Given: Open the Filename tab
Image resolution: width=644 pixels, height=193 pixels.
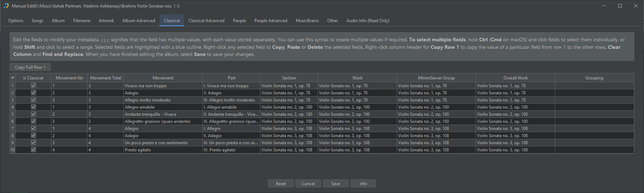Looking at the screenshot, I should (82, 21).
